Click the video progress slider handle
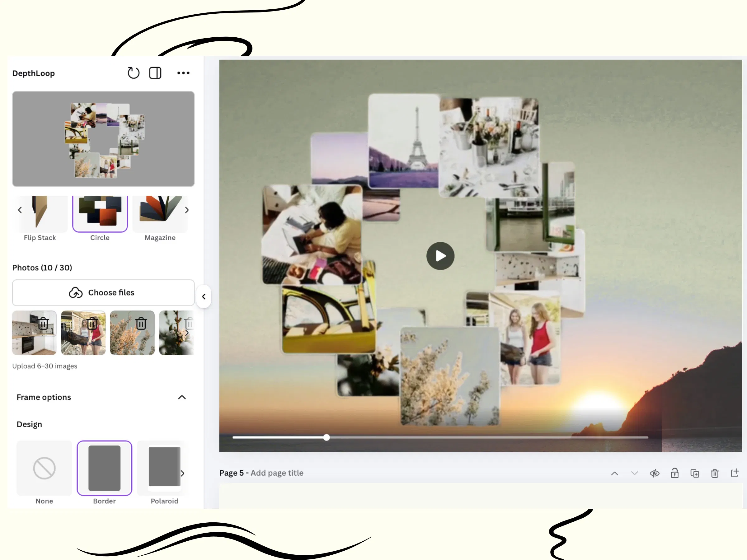 click(x=326, y=437)
